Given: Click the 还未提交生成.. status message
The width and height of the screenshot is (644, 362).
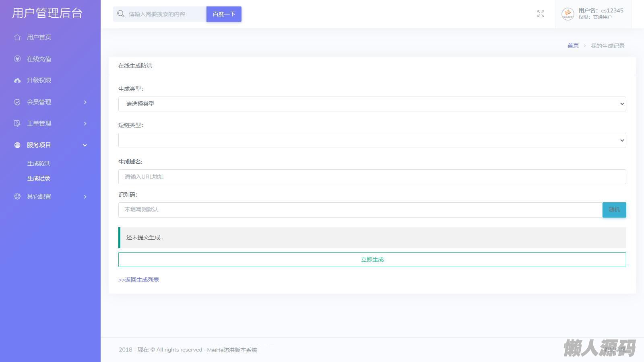Looking at the screenshot, I should (x=144, y=237).
